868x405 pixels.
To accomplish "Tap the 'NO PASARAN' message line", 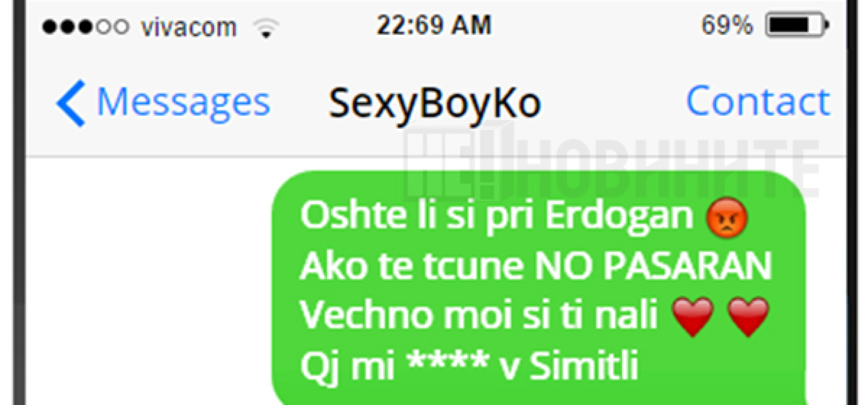I will tap(536, 266).
